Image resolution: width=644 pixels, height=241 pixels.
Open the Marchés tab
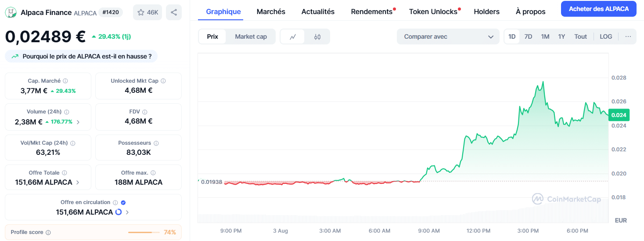point(271,12)
